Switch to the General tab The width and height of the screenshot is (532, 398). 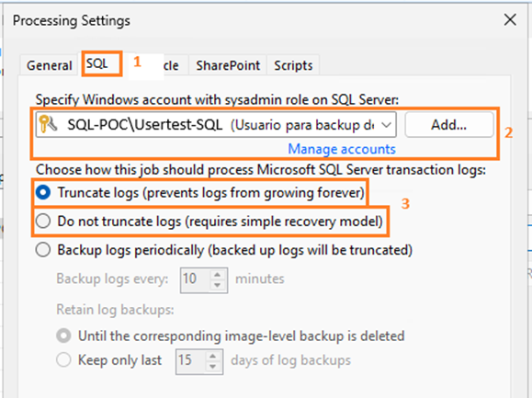(x=50, y=65)
